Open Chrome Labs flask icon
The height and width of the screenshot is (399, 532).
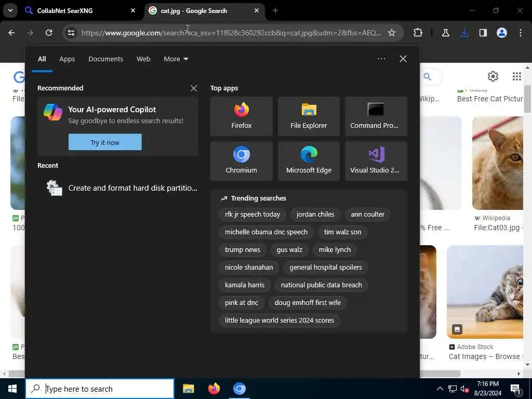(445, 33)
